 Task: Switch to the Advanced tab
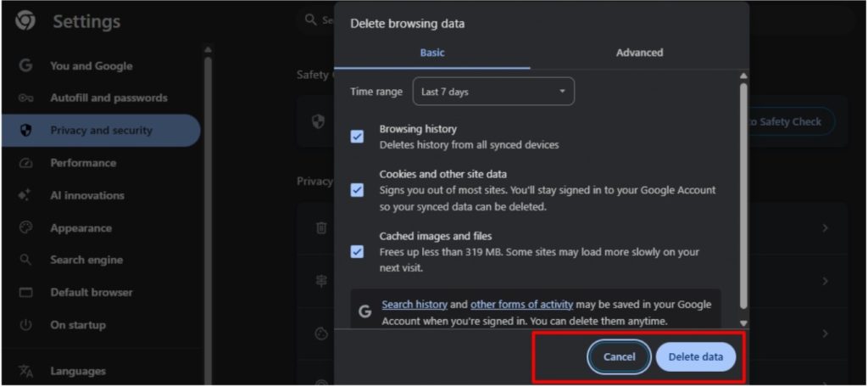[x=639, y=53]
